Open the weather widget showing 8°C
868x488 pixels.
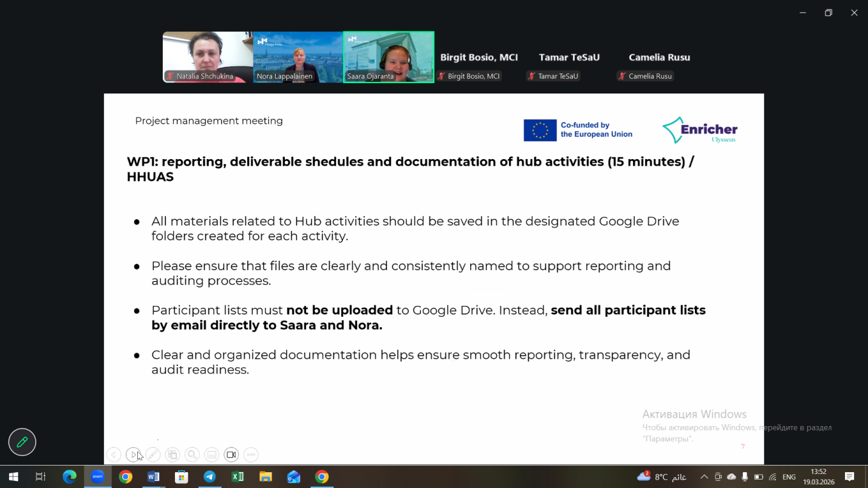pos(661,477)
